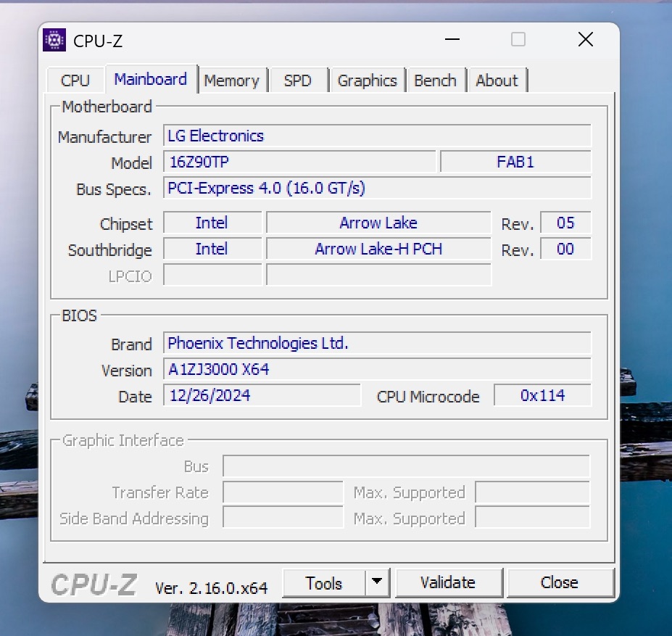The height and width of the screenshot is (636, 672).
Task: Click the Manufacturer label
Action: click(x=104, y=137)
